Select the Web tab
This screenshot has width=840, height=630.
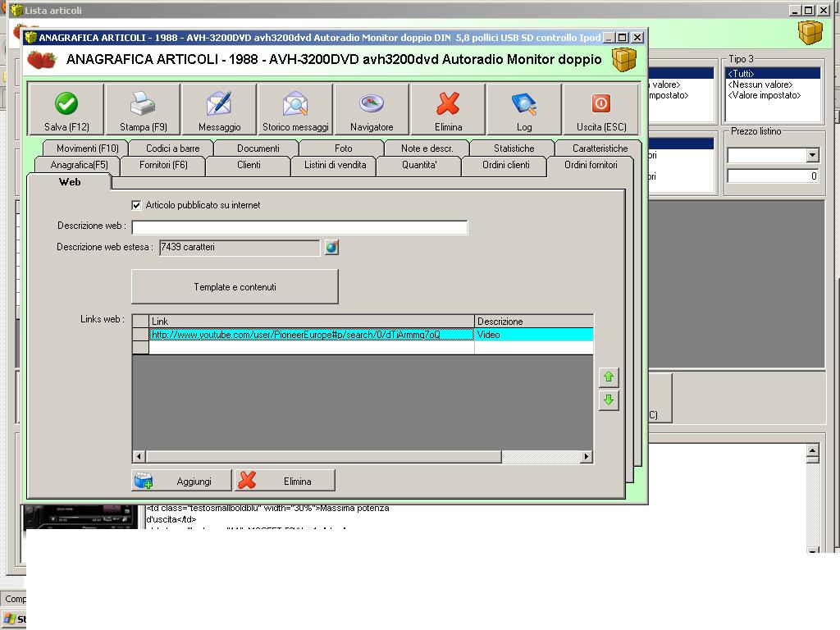[x=70, y=182]
